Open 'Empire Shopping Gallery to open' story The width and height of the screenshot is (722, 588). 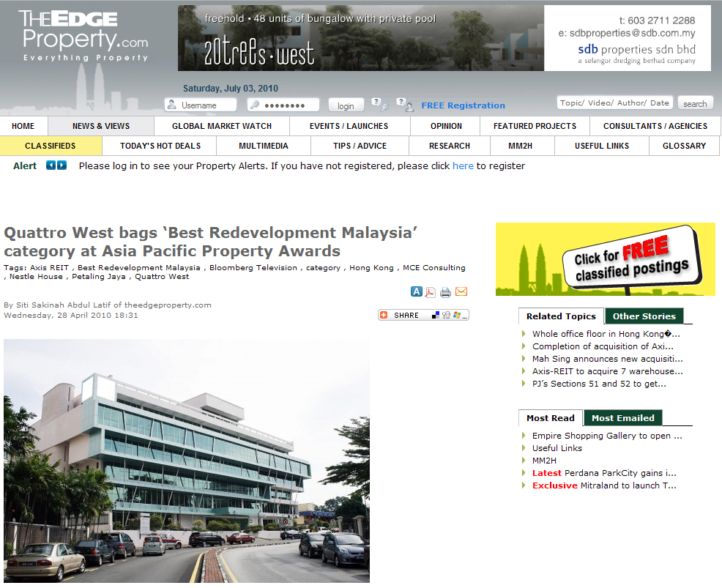[x=607, y=436]
